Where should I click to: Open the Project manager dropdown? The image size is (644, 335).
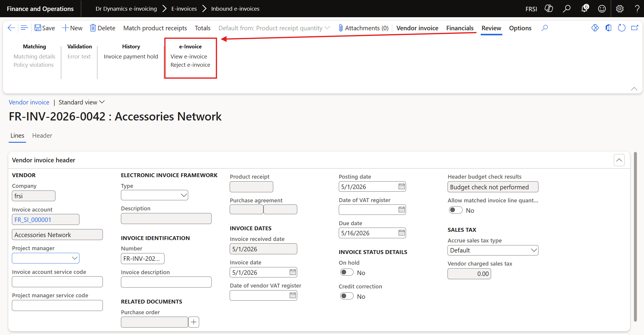(75, 258)
